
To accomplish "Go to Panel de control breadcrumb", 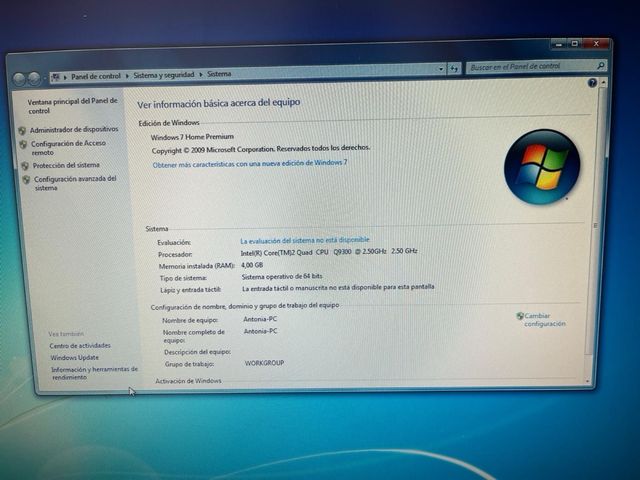I will pos(96,76).
